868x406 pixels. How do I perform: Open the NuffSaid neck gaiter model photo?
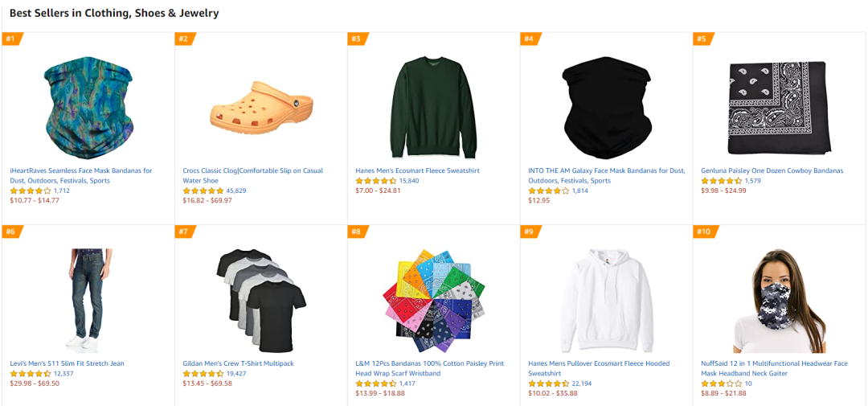click(x=779, y=300)
